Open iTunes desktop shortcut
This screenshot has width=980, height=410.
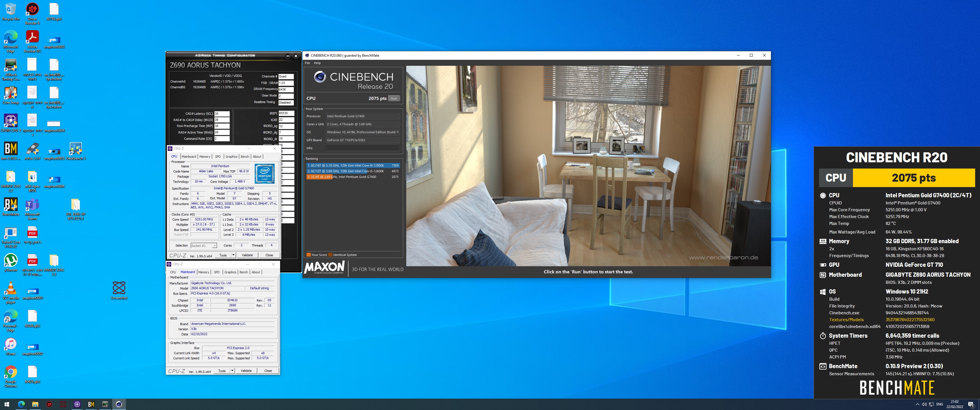(11, 346)
